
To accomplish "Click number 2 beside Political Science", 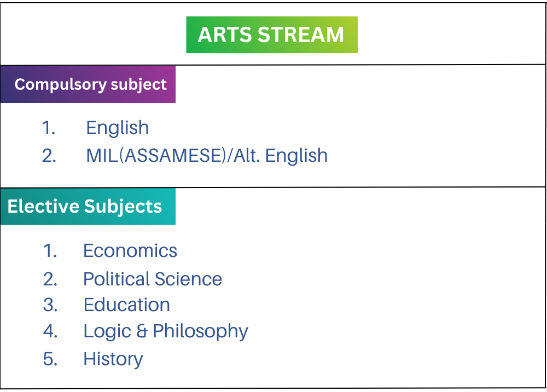I will tap(50, 279).
